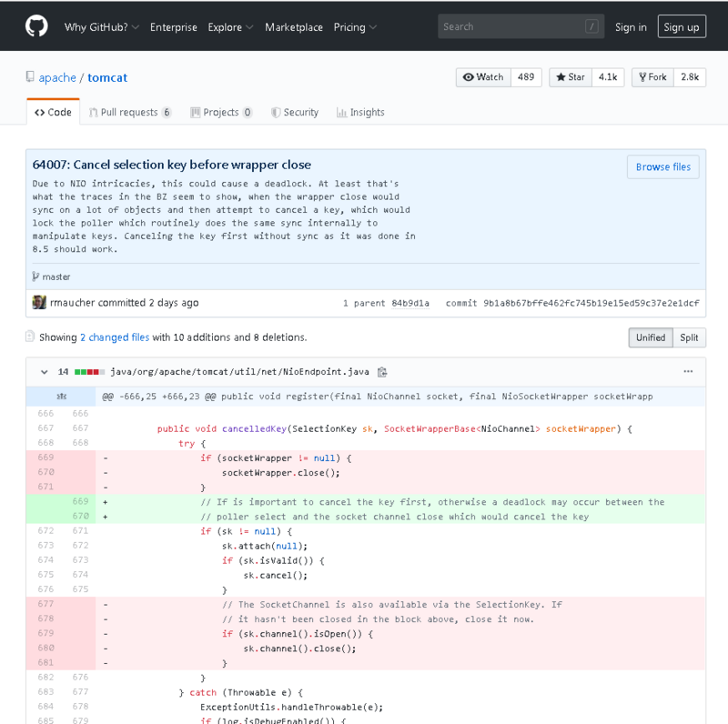Follow the 2 changed files link
Screen dimensions: 728x724
[x=115, y=337]
